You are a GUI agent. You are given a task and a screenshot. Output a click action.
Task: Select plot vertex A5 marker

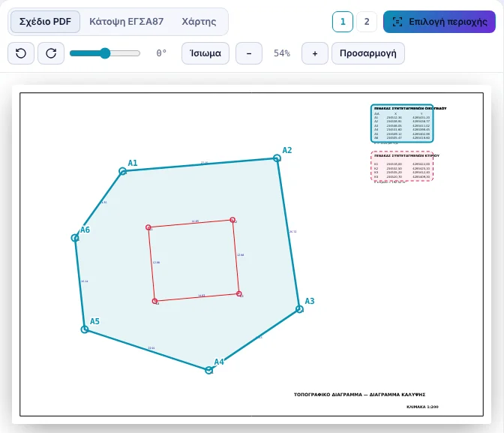click(85, 329)
